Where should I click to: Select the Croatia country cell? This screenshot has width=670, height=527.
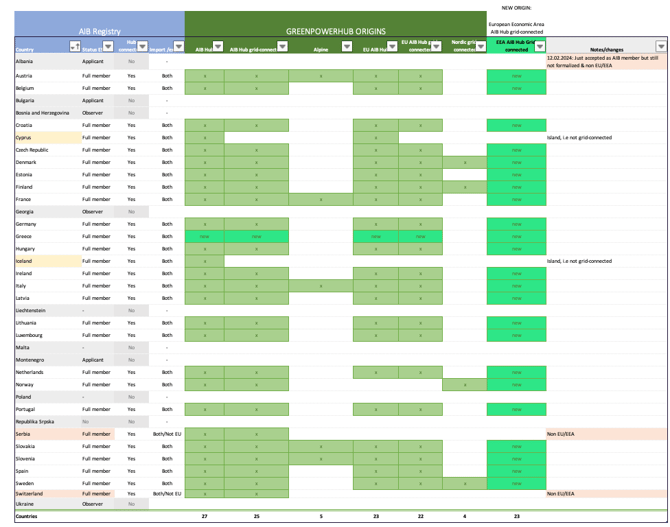pyautogui.click(x=48, y=126)
